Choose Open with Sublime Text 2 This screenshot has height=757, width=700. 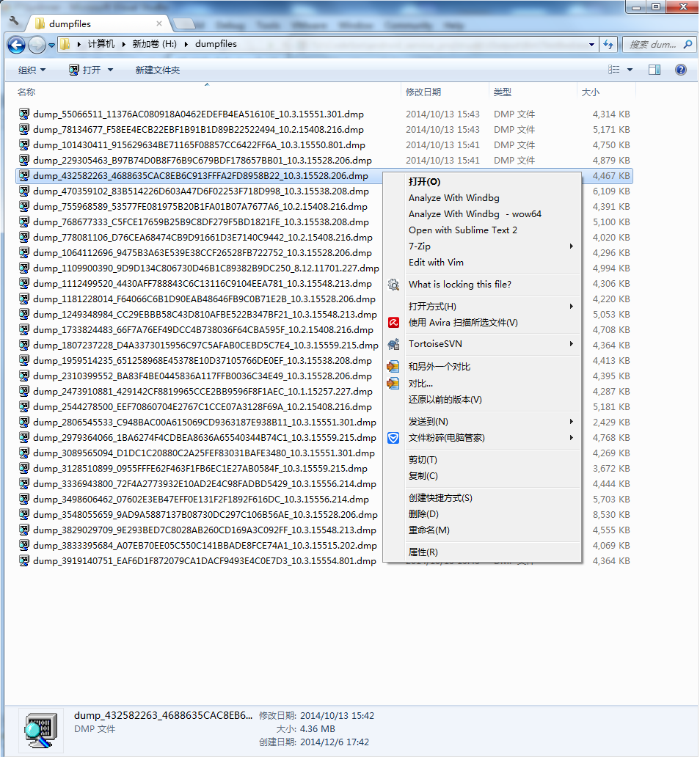[462, 230]
